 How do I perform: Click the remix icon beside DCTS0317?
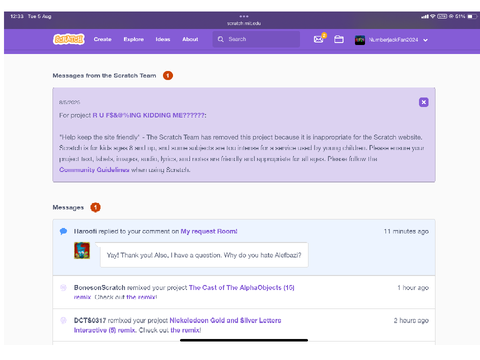tap(63, 320)
